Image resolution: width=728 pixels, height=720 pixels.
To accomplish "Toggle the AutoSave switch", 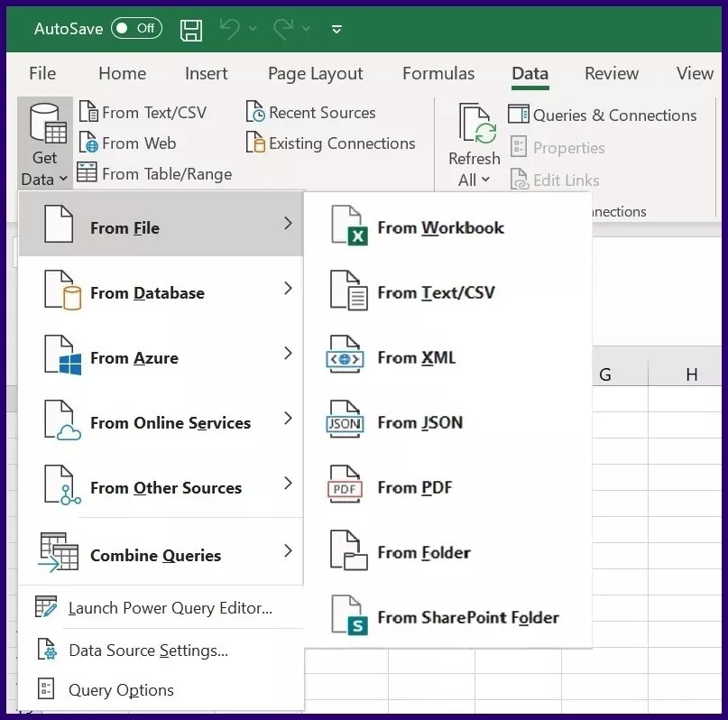I will (x=136, y=29).
